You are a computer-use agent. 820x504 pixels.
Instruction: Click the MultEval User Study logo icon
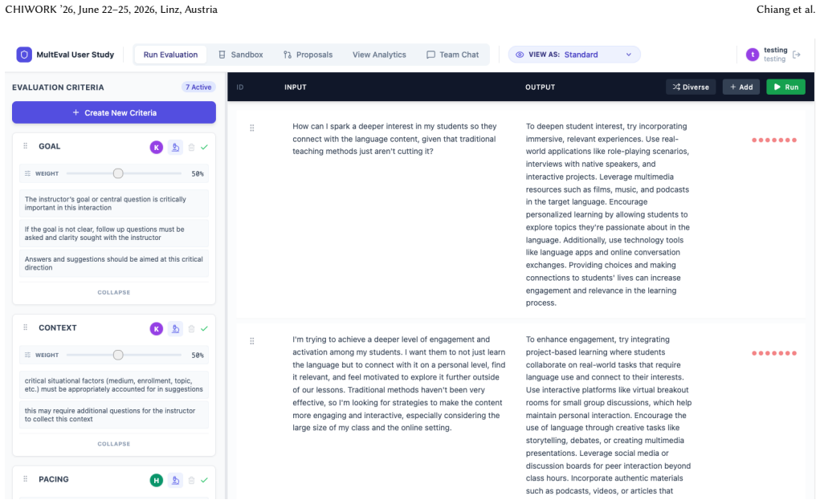tap(24, 55)
